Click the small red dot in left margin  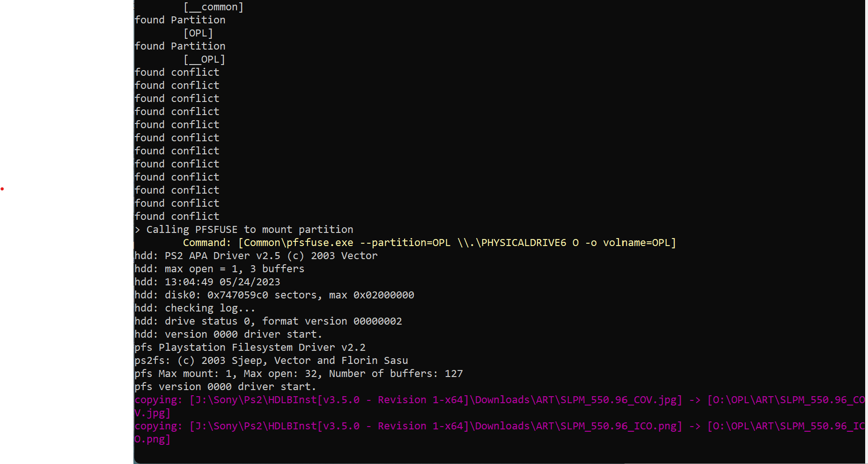pyautogui.click(x=2, y=189)
